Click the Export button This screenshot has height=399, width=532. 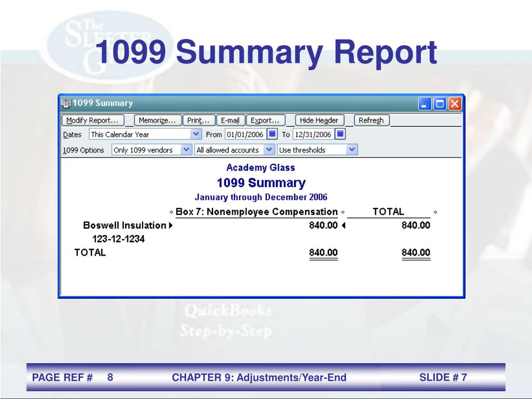tap(265, 120)
